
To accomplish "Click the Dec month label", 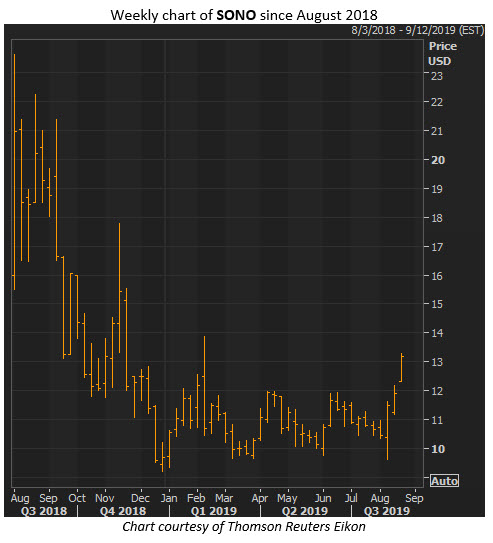I will point(141,498).
